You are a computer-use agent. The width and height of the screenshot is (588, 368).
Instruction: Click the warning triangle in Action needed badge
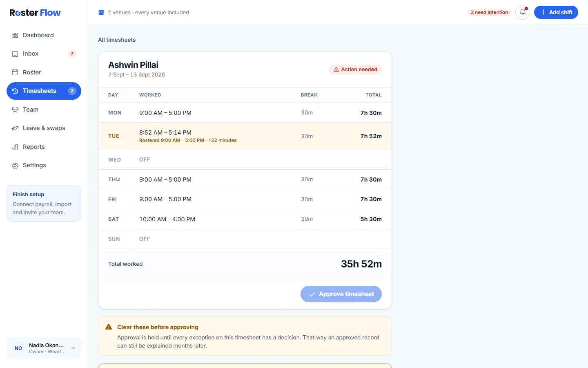(x=336, y=70)
